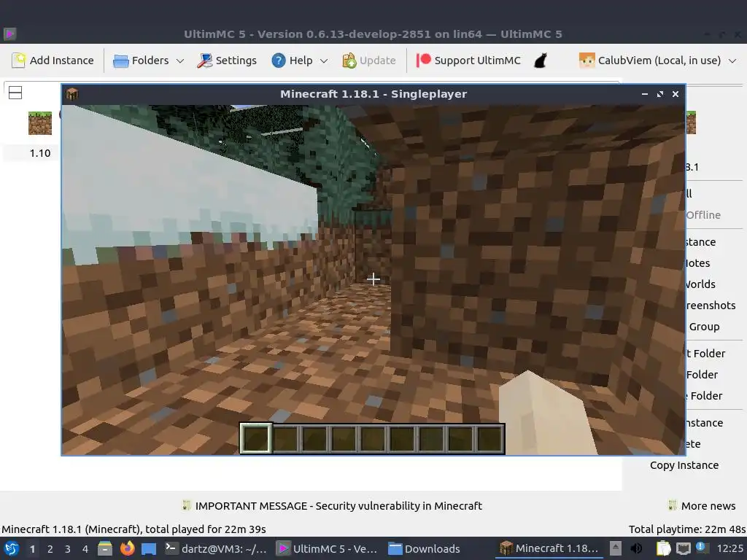Minimize the Minecraft 1.18.1 window

coord(645,94)
